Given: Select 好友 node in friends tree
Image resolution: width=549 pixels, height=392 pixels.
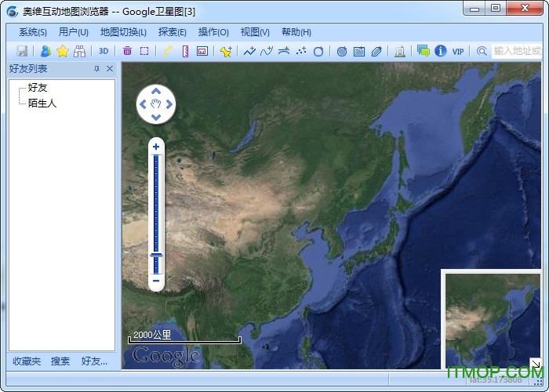Looking at the screenshot, I should tap(38, 88).
